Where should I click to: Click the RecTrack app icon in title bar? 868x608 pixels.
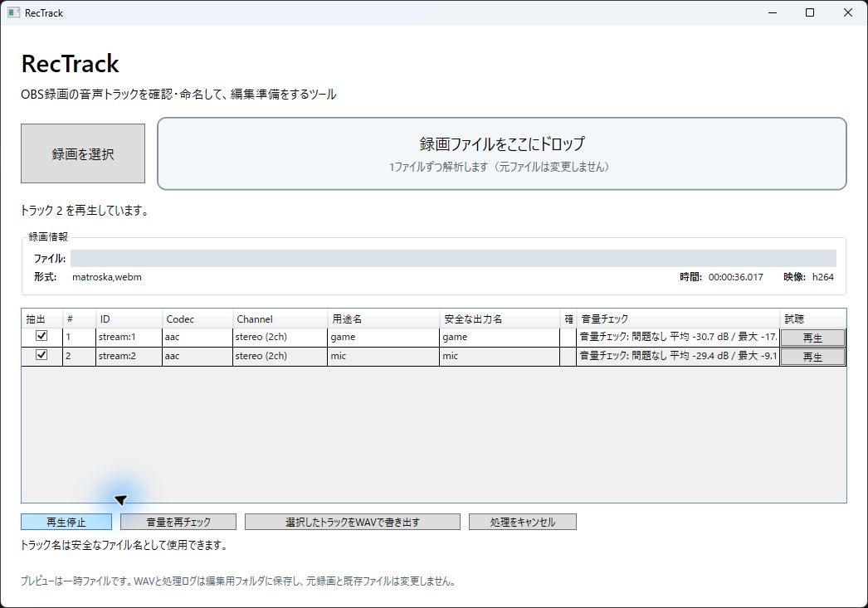pos(14,12)
